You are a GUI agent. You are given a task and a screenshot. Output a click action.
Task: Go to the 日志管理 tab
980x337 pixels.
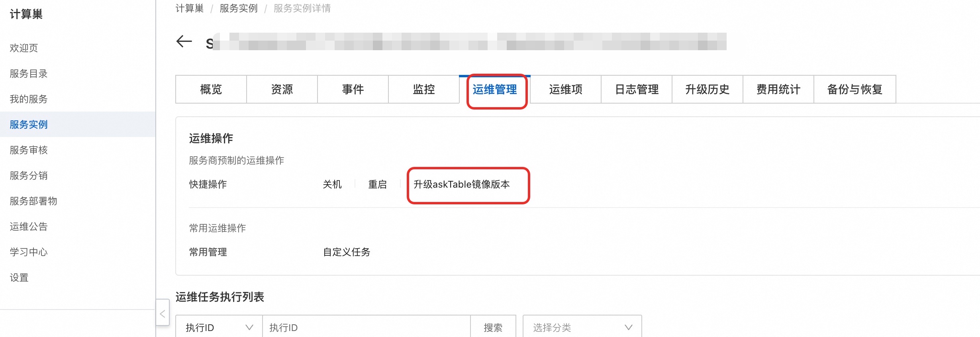[x=636, y=89]
